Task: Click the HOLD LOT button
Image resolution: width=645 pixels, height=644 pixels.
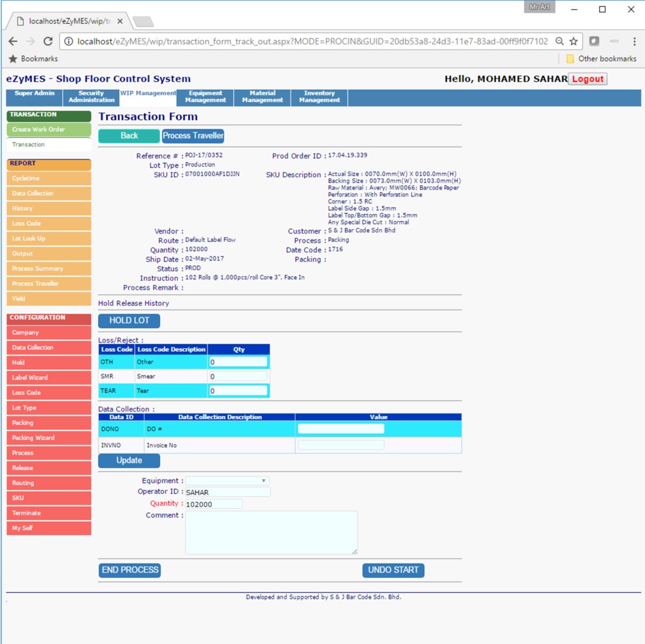Action: tap(129, 321)
